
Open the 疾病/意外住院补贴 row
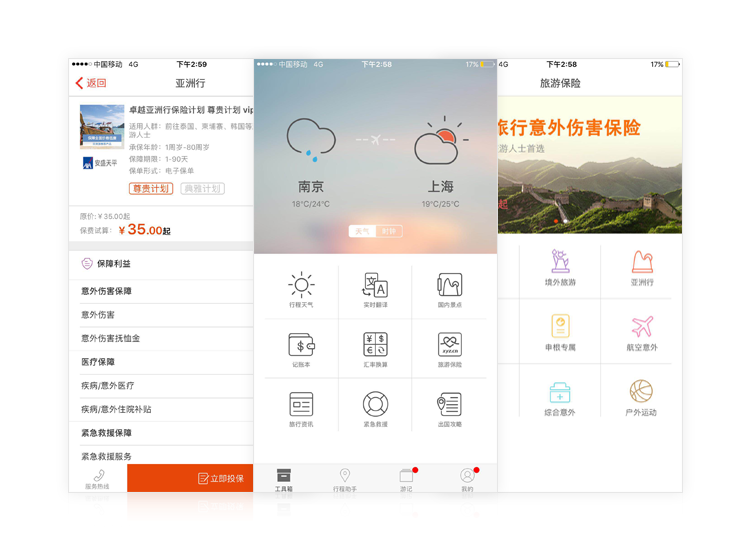pyautogui.click(x=161, y=410)
